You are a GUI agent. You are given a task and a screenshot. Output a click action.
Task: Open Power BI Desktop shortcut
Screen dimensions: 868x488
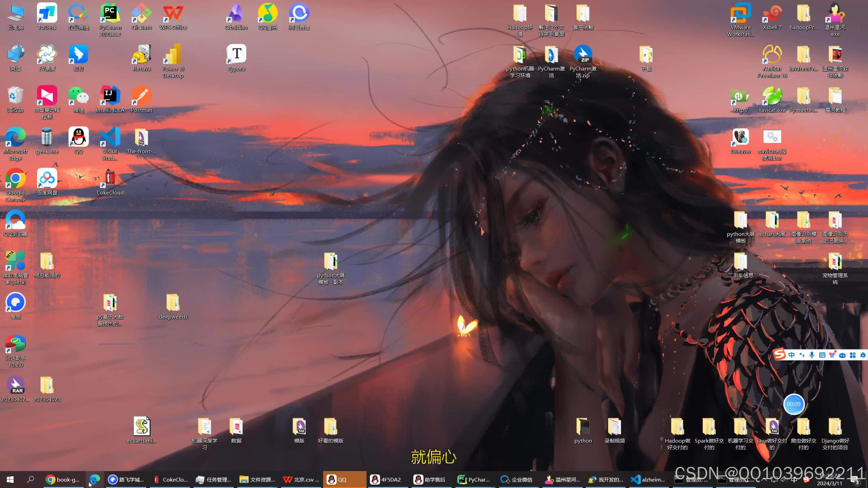tap(173, 61)
